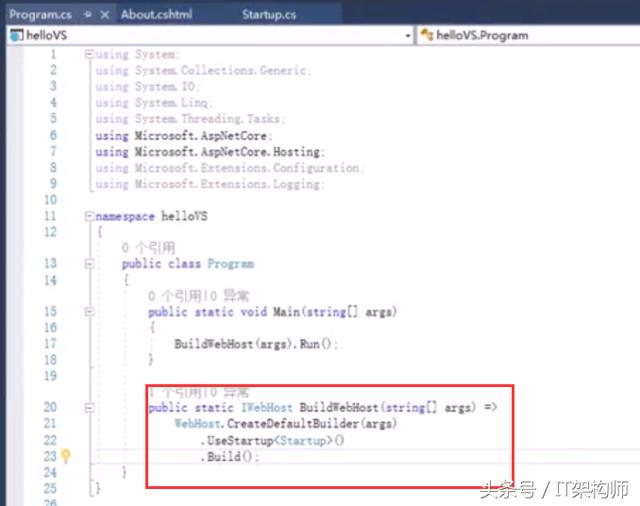
Task: Click '.UseStartup<Startup>()' on line 22
Action: (x=272, y=441)
